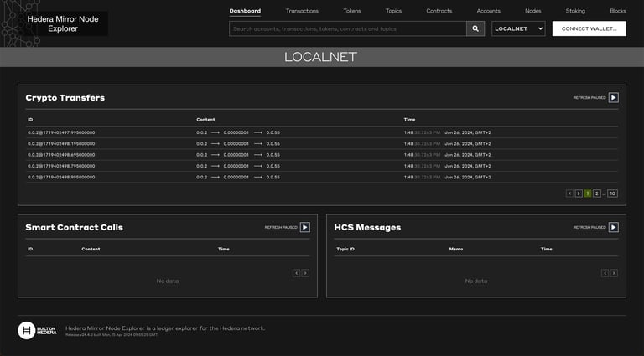Switch to the Topics tab

tap(393, 11)
